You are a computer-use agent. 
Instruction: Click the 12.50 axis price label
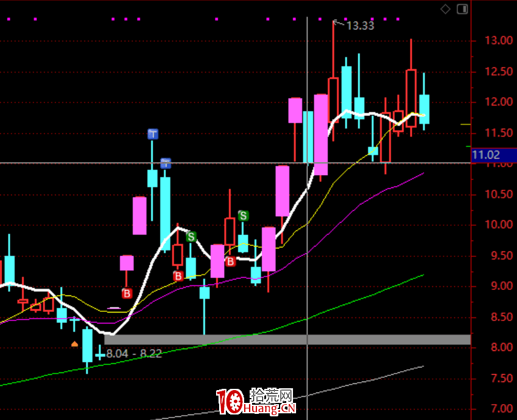[x=499, y=71]
